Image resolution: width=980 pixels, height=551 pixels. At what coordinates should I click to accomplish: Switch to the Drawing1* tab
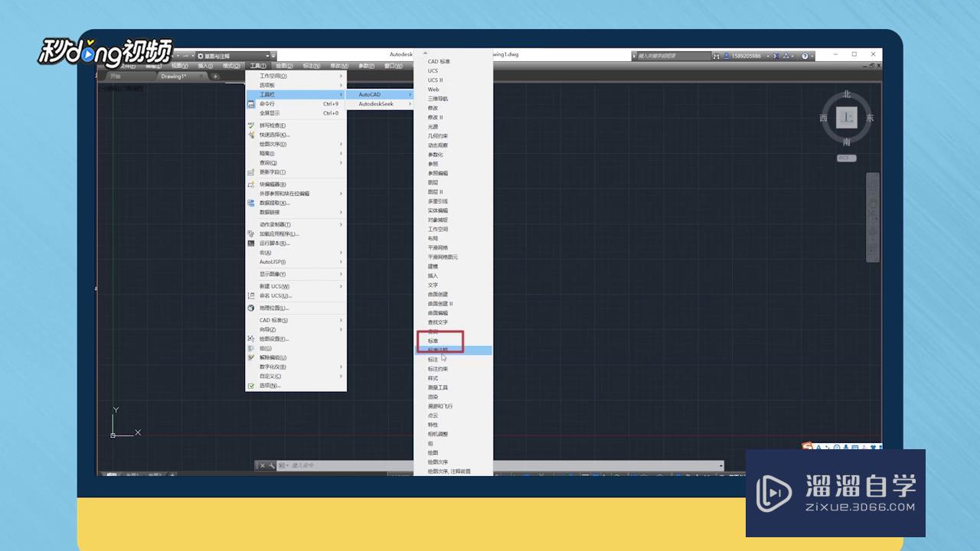click(182, 77)
